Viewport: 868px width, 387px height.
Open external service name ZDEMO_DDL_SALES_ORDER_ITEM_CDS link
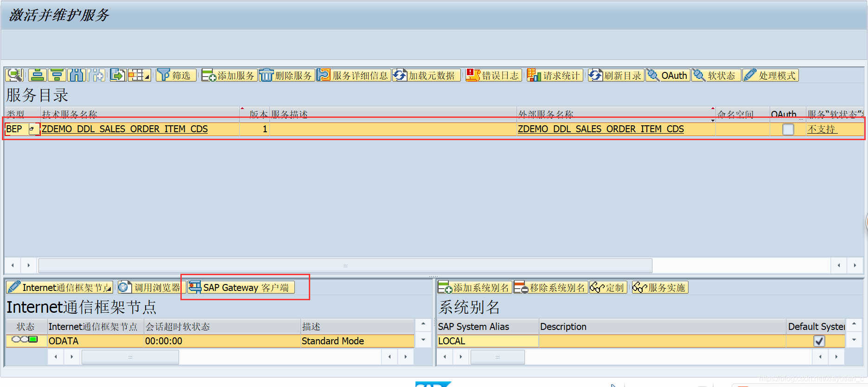[x=600, y=129]
